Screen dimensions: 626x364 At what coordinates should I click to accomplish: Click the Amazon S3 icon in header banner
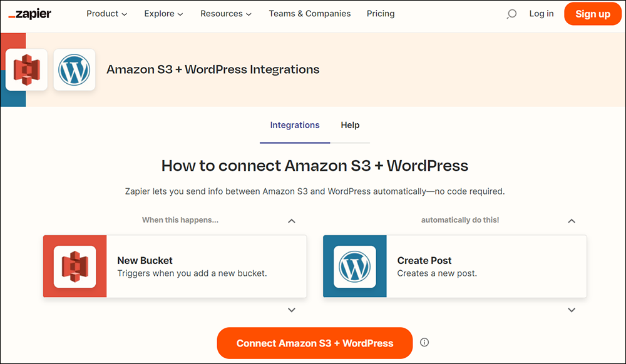(26, 70)
